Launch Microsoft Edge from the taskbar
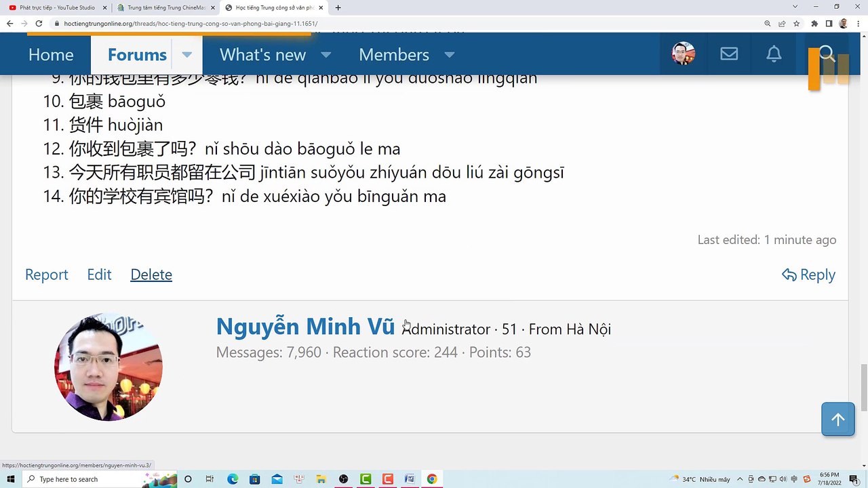 233,479
